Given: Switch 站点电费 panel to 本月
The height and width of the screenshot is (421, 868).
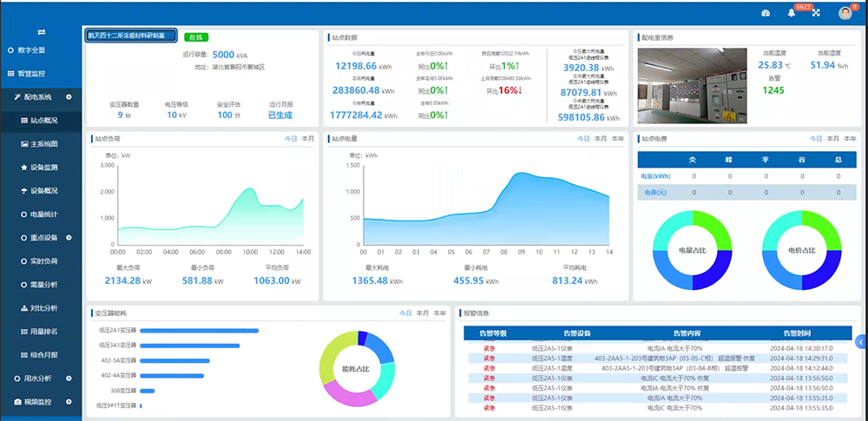Looking at the screenshot, I should (x=832, y=138).
